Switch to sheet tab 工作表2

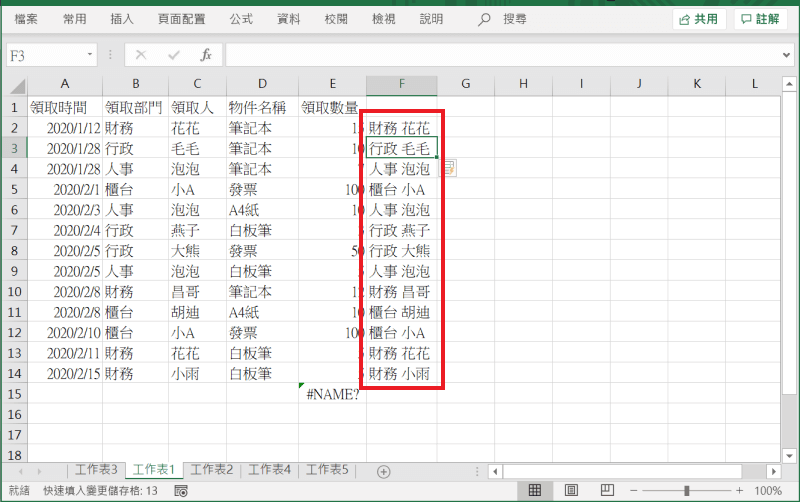coord(212,469)
